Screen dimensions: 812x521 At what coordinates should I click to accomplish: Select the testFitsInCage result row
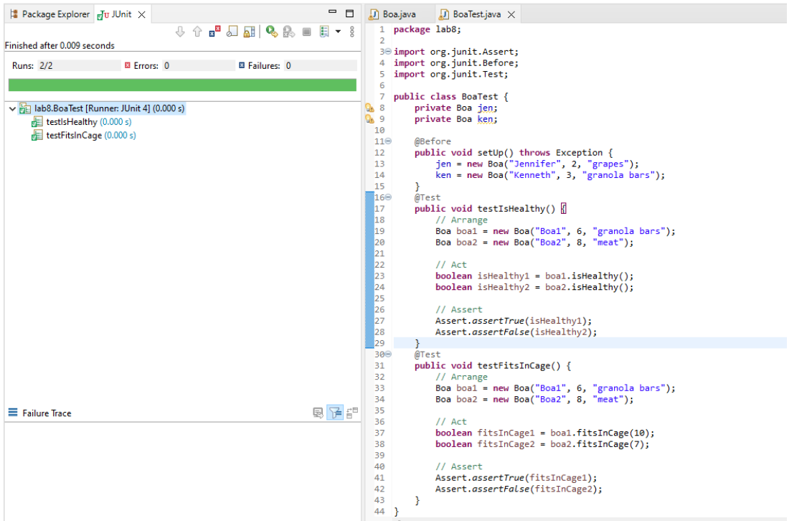[84, 136]
